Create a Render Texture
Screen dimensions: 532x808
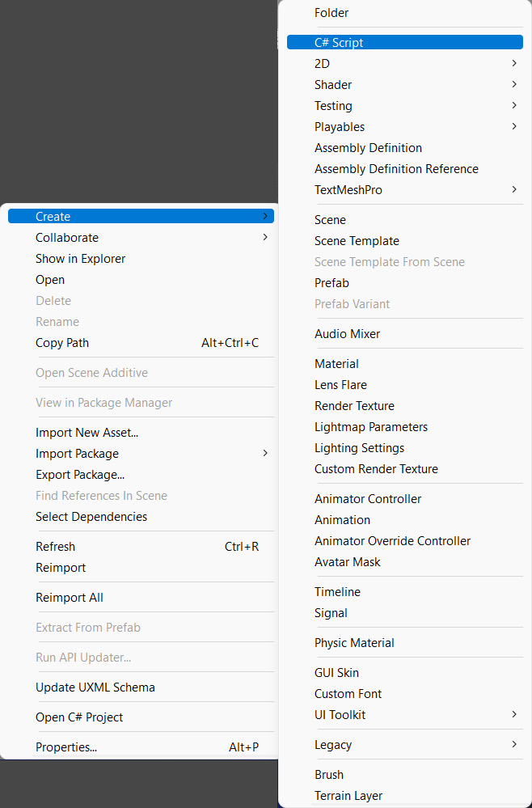[405, 405]
